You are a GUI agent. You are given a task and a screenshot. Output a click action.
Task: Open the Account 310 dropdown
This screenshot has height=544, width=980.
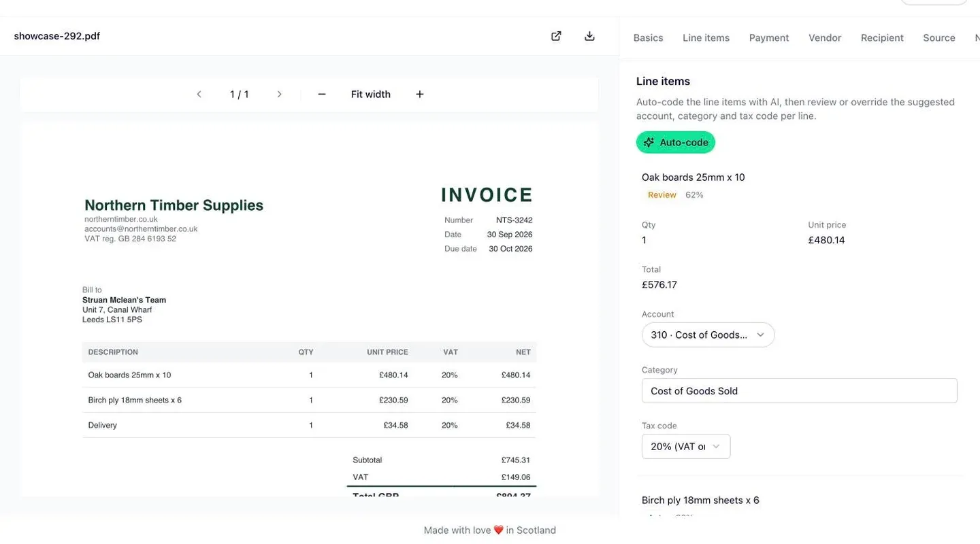pos(708,335)
